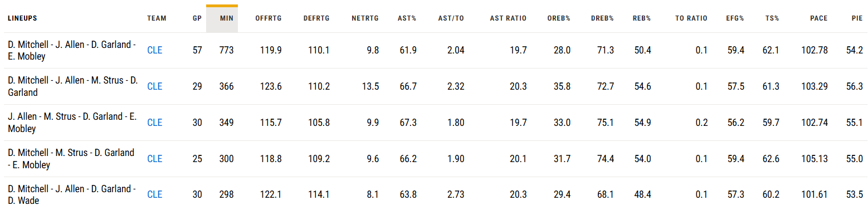Open CLE link in first lineup row
The image size is (868, 210).
coord(155,50)
